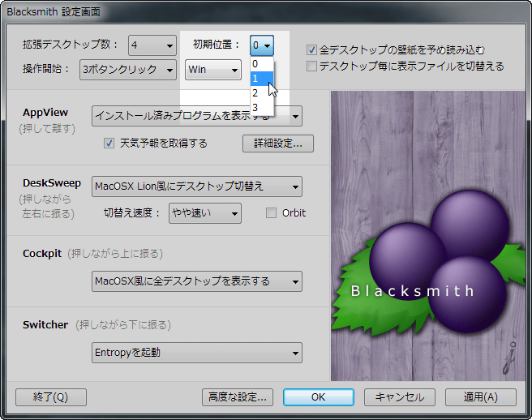Click the Blacksmith berry logo image
The image size is (532, 420).
(428, 236)
